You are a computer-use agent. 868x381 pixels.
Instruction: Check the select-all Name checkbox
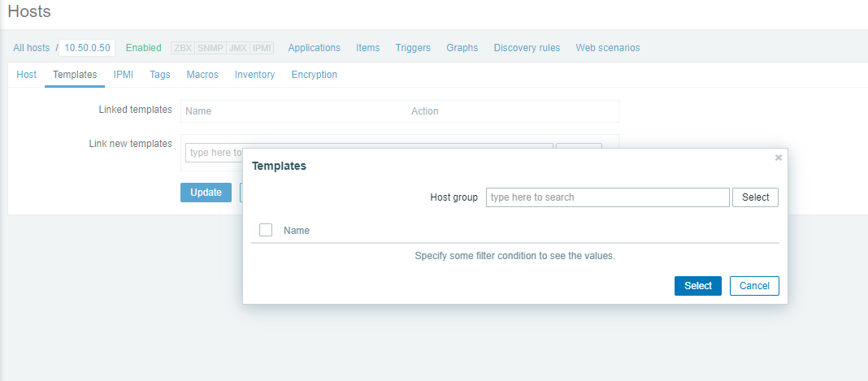[266, 230]
